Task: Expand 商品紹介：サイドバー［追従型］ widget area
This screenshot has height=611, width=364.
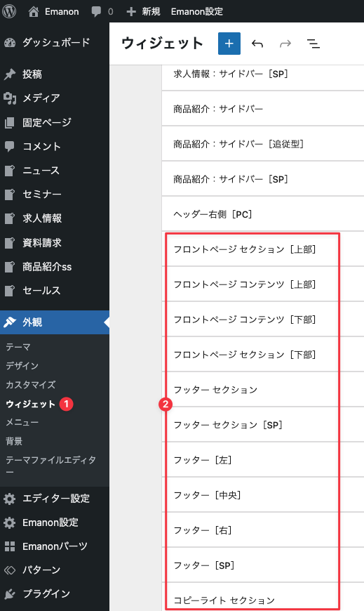Action: (263, 144)
